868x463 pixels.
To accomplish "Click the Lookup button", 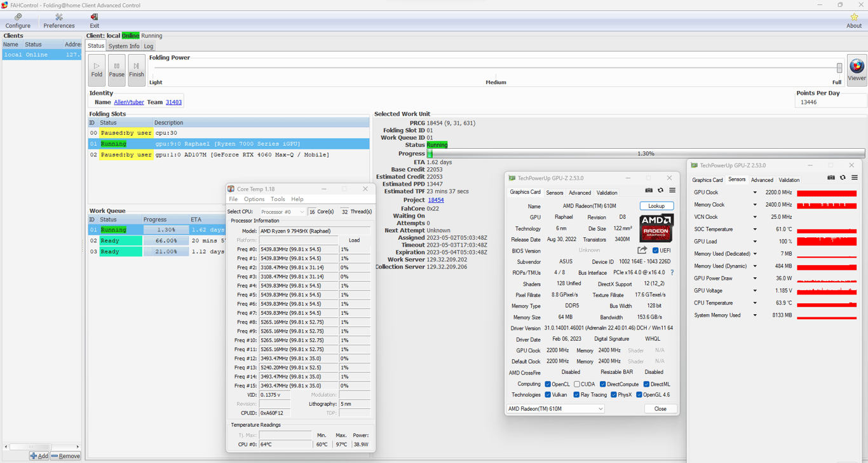I will pyautogui.click(x=656, y=206).
